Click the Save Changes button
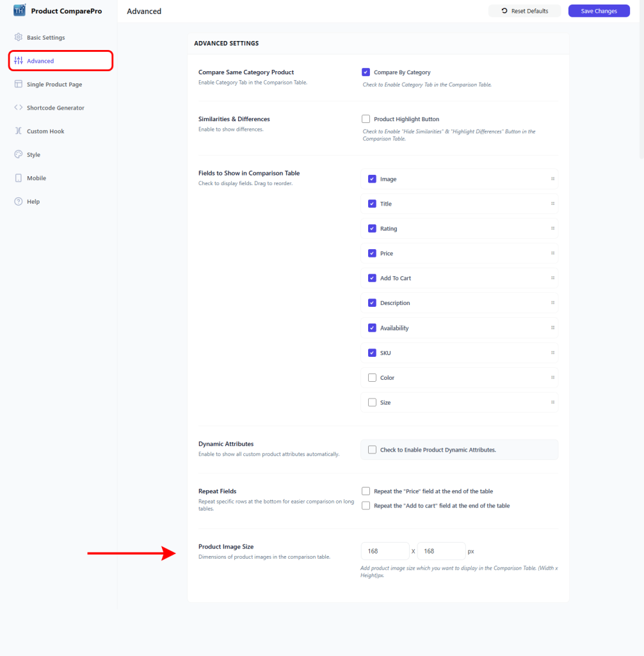 599,11
